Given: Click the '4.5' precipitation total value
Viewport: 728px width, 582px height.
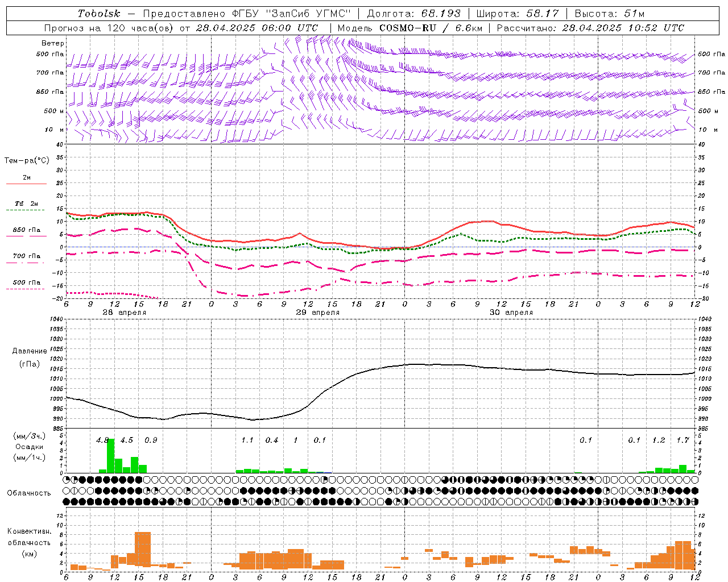Looking at the screenshot, I should [127, 440].
